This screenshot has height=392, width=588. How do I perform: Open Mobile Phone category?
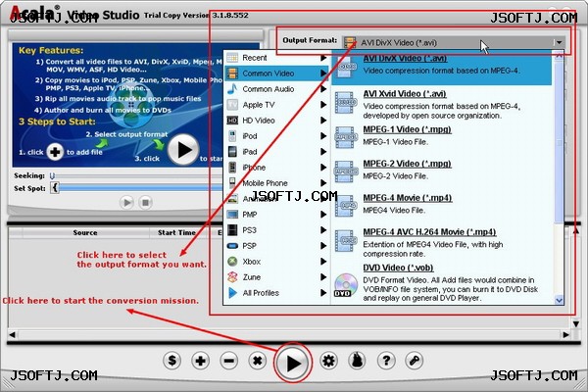(x=276, y=183)
